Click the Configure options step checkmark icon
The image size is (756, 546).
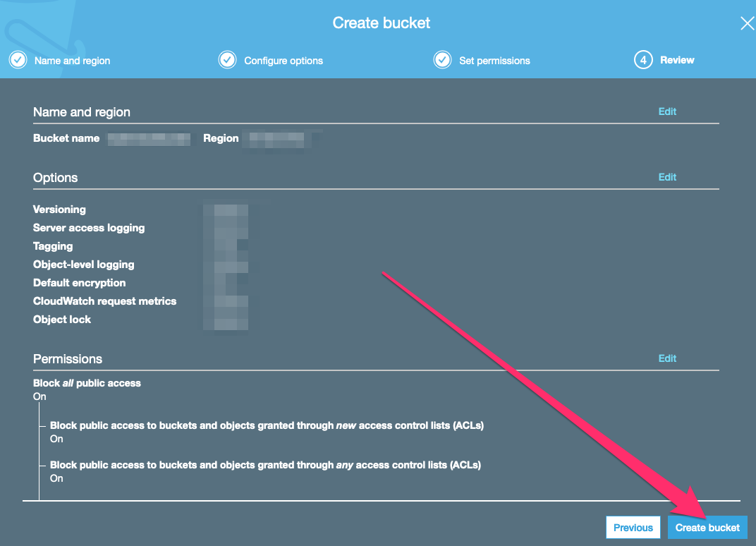(227, 60)
